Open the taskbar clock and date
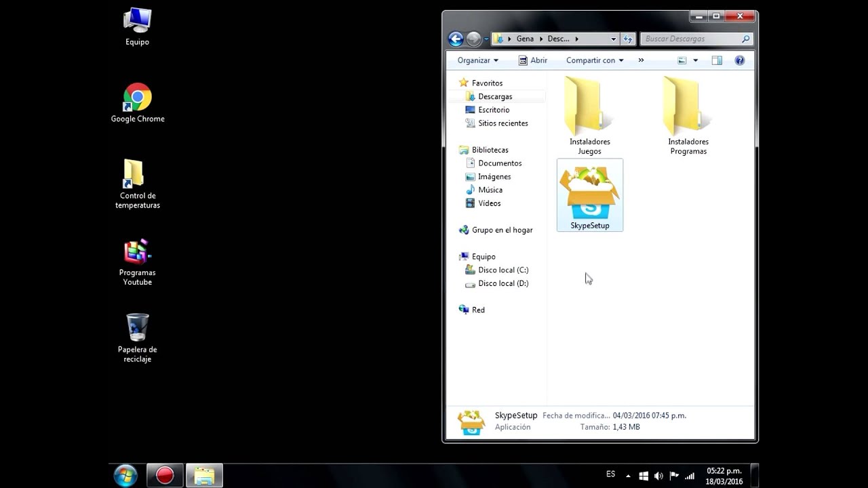 724,476
